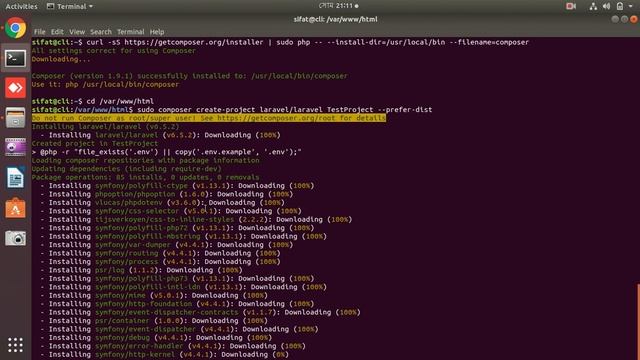Screen dimensions: 640x360
Task: Maximize the terminal window
Action: (624, 19)
